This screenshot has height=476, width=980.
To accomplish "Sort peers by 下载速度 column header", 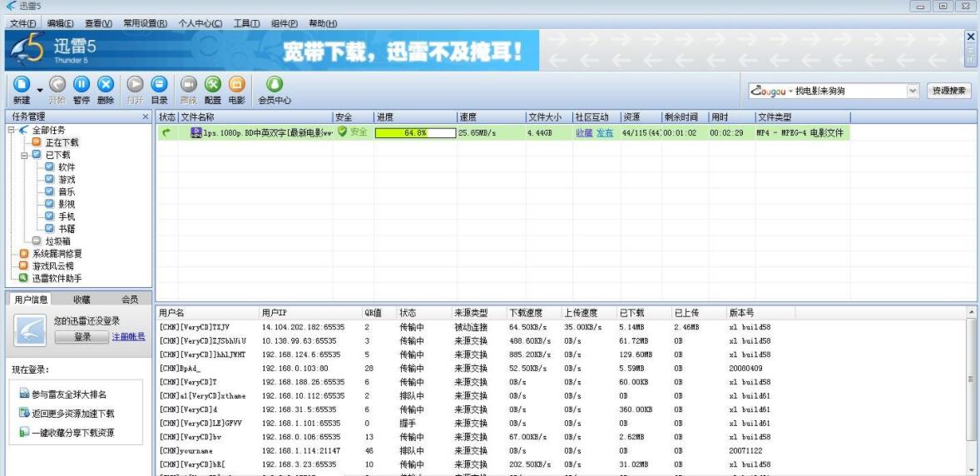I will pos(534,313).
